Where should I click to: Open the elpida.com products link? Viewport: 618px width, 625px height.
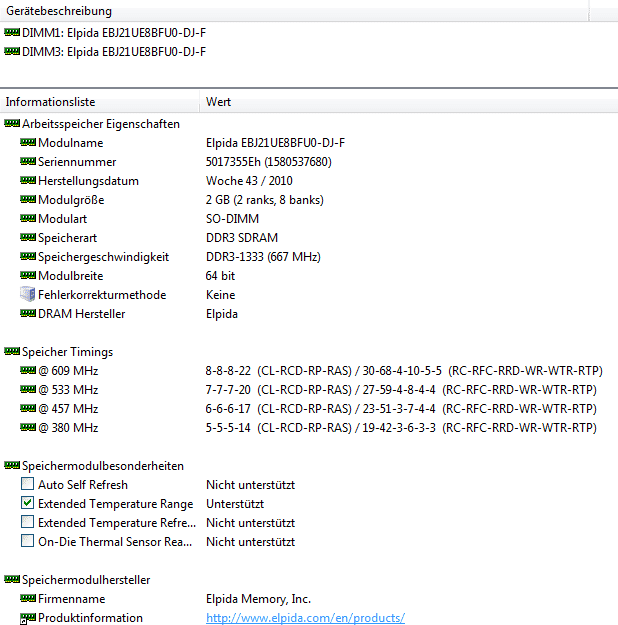click(x=305, y=618)
